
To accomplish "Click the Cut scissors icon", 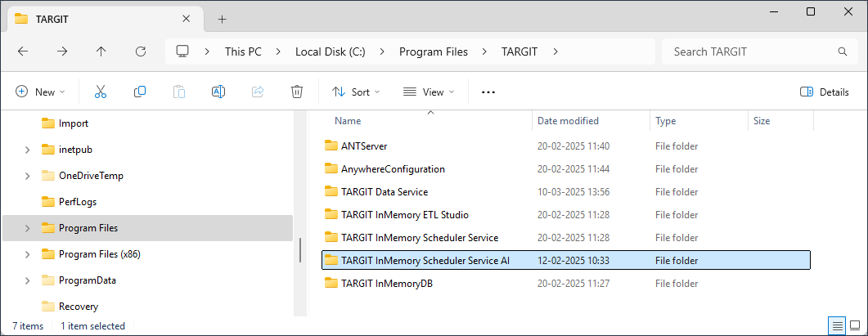I will tap(100, 92).
